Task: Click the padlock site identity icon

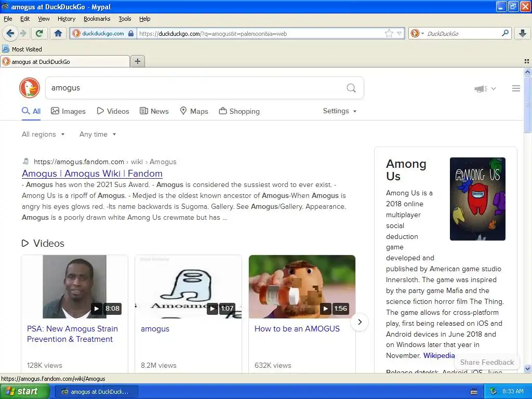Action: pos(131,33)
